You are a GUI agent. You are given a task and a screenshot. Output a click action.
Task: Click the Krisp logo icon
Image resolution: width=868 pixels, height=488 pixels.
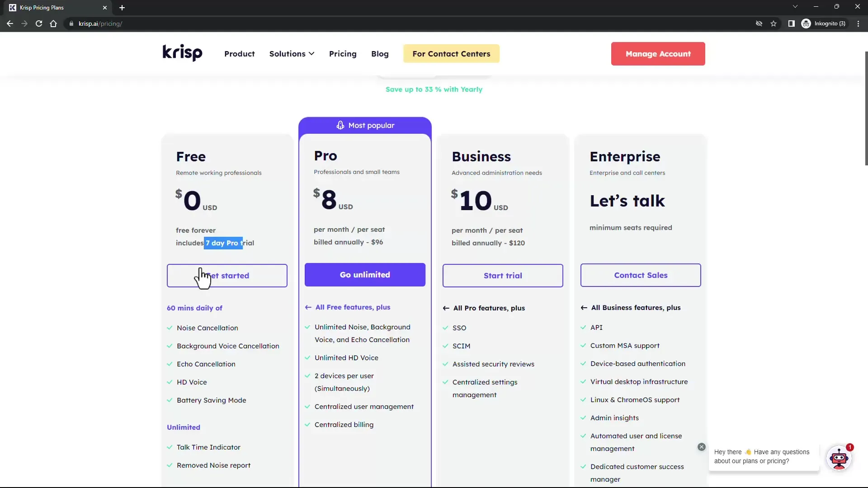[x=182, y=53]
